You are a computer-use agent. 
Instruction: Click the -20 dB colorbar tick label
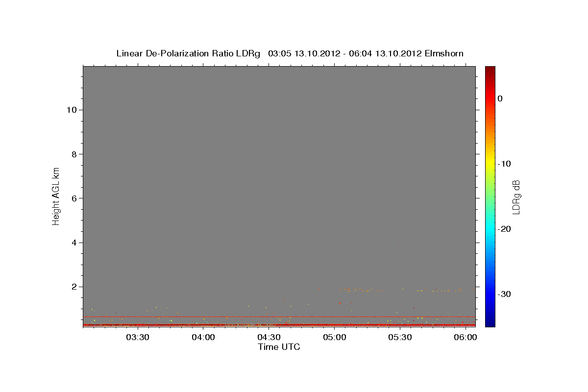coord(504,229)
